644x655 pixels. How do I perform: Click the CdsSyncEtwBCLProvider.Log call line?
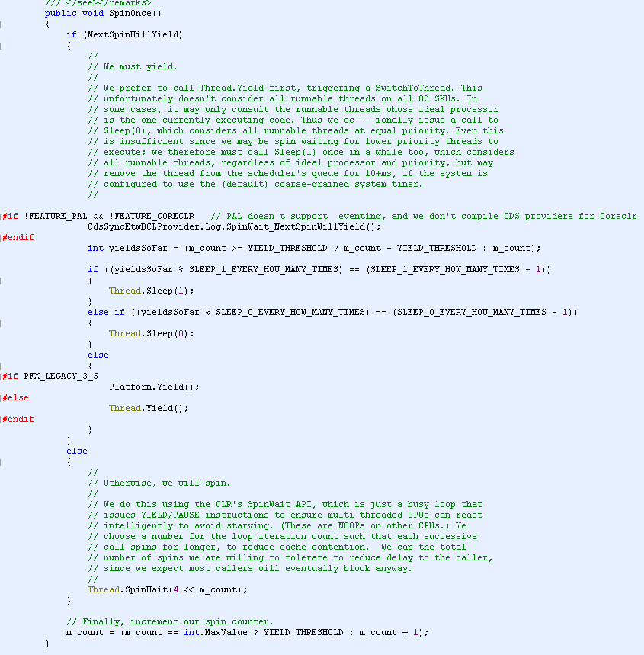coord(234,226)
